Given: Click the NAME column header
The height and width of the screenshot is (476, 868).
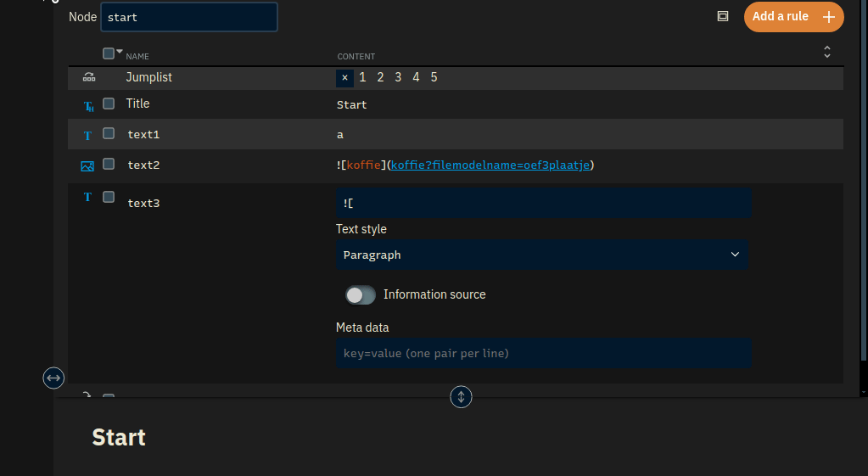Looking at the screenshot, I should coord(137,57).
